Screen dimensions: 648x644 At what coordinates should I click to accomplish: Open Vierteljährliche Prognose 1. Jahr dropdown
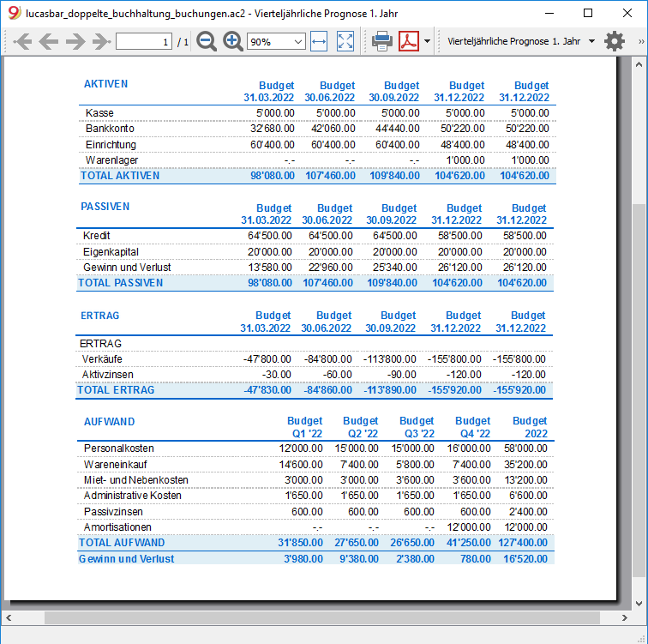tap(521, 41)
